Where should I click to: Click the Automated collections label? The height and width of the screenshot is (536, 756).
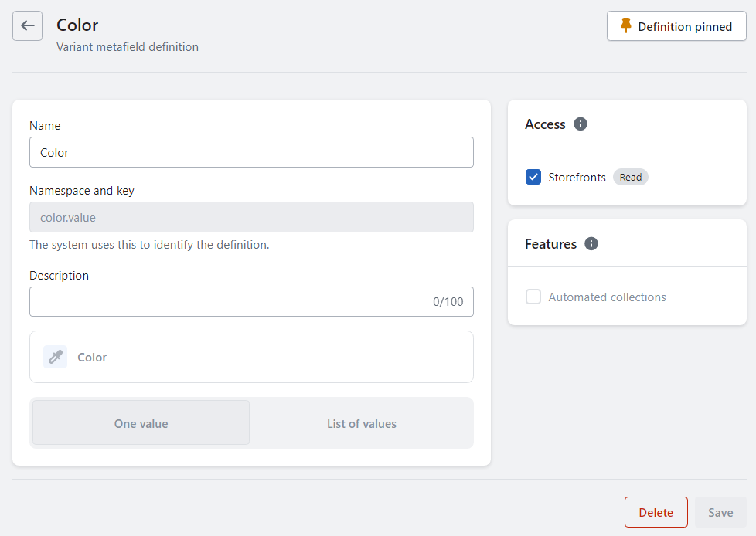tap(607, 297)
